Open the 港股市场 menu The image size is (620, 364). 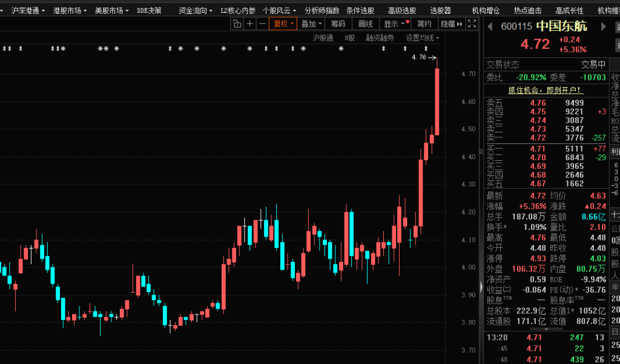(x=70, y=10)
